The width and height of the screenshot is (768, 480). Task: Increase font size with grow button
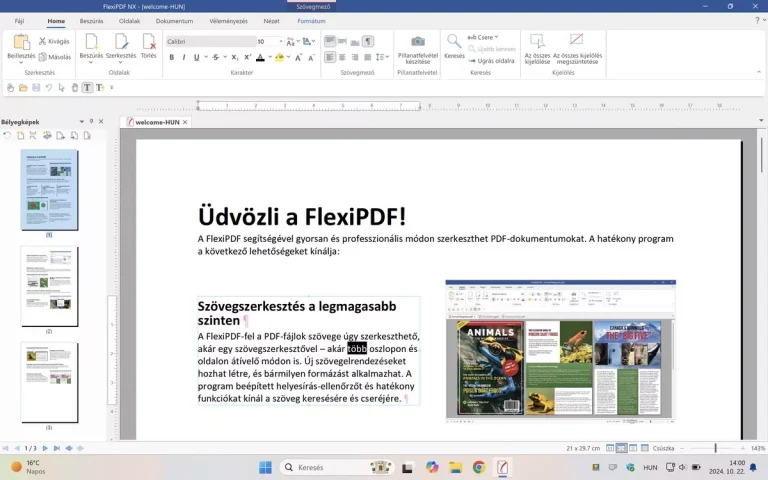pyautogui.click(x=298, y=57)
